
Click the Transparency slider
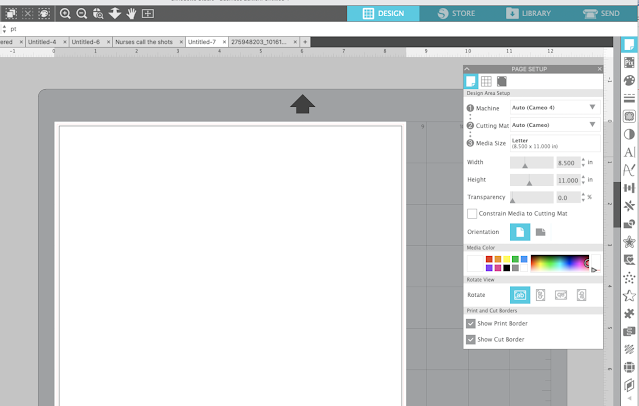click(531, 197)
